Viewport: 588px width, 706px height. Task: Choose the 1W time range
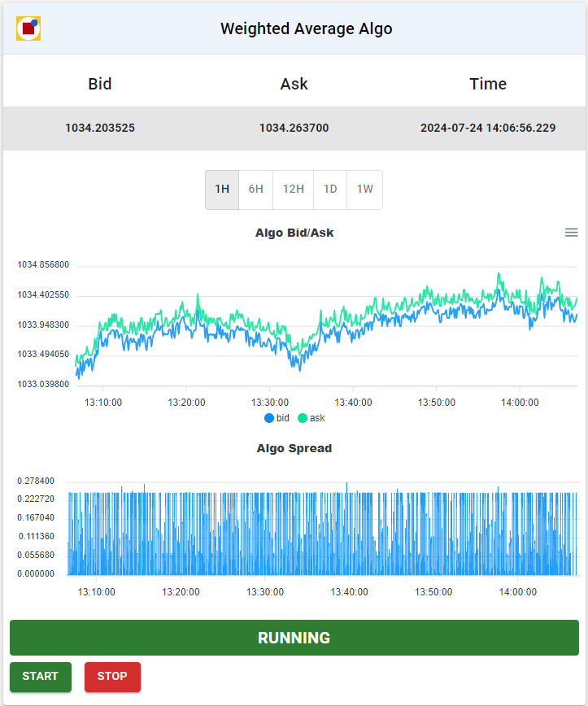click(364, 190)
